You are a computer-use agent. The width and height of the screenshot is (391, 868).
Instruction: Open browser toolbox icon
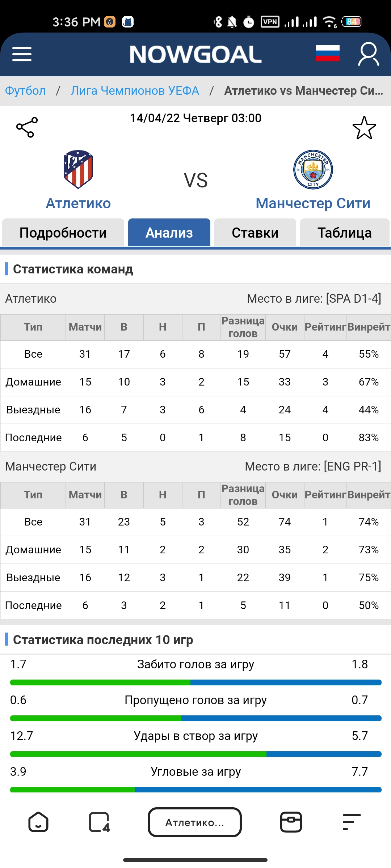point(291,822)
